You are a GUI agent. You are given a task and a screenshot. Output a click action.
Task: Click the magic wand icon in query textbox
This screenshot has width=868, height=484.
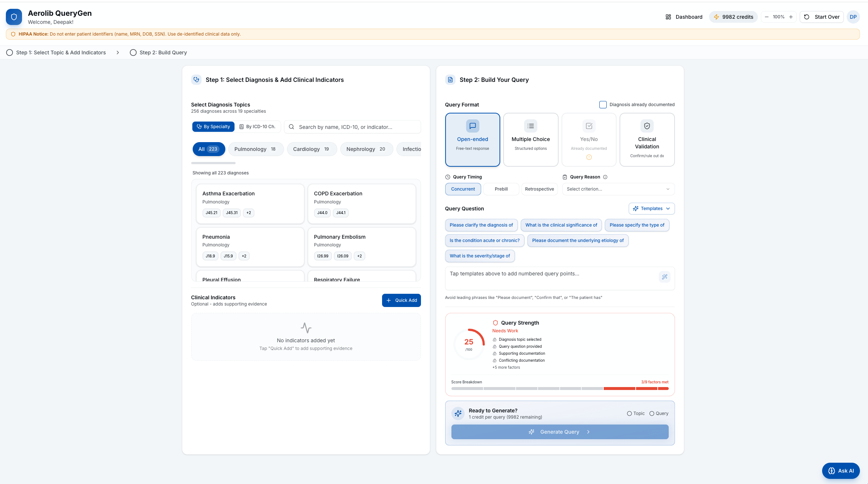(x=664, y=277)
